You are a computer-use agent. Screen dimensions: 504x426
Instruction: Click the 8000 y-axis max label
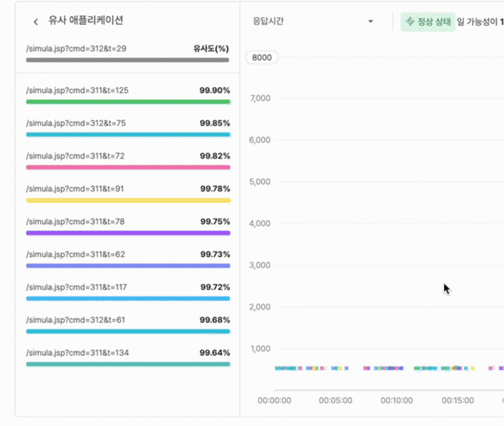[x=262, y=57]
